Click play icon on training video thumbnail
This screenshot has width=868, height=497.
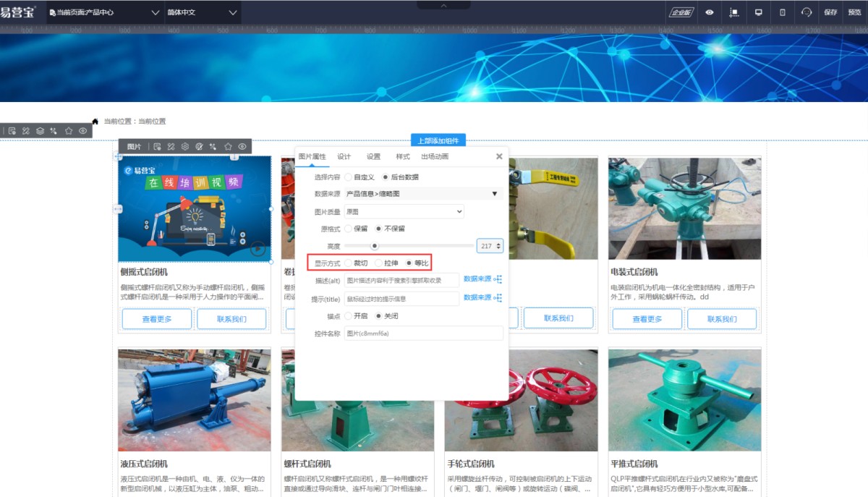pos(258,250)
